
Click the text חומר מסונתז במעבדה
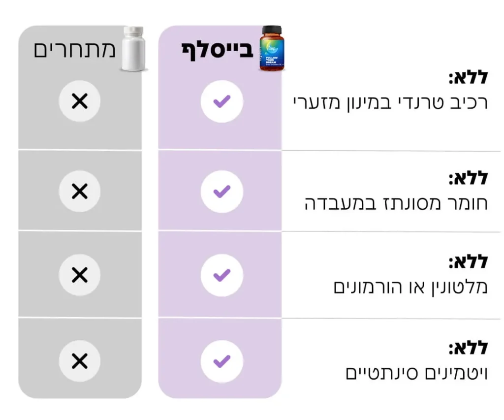click(396, 203)
